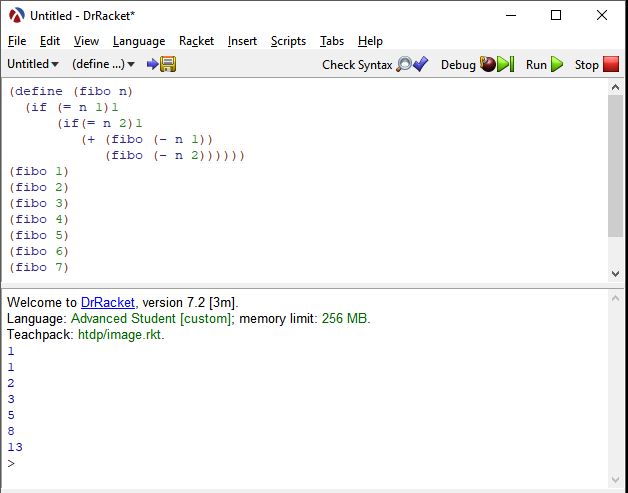Click the definitions pane scrollbar thumb
Image resolution: width=628 pixels, height=493 pixels.
point(616,166)
